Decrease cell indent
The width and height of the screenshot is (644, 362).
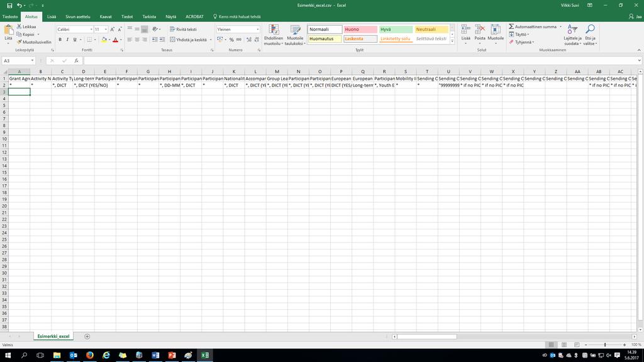(155, 40)
